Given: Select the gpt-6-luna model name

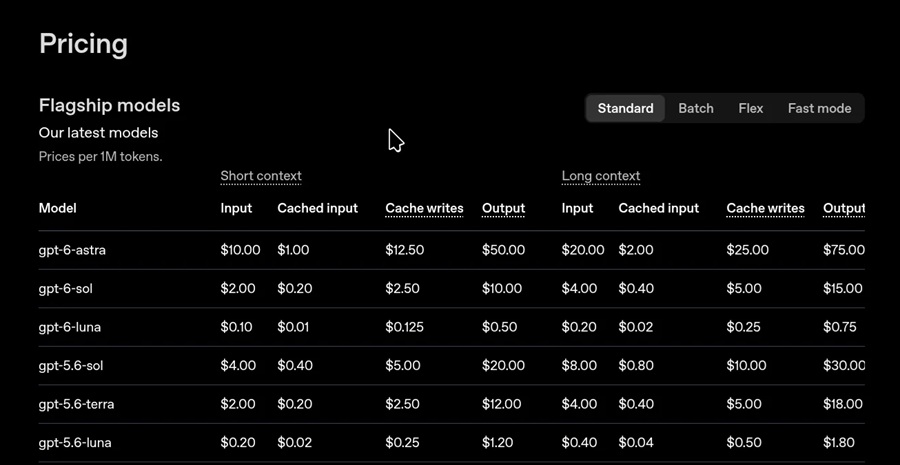Looking at the screenshot, I should click(69, 327).
